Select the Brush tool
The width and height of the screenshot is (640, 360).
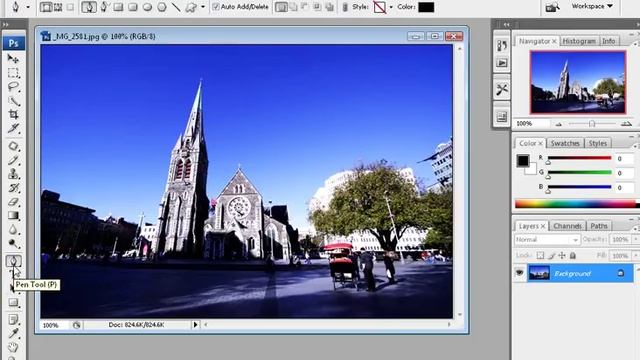click(13, 160)
